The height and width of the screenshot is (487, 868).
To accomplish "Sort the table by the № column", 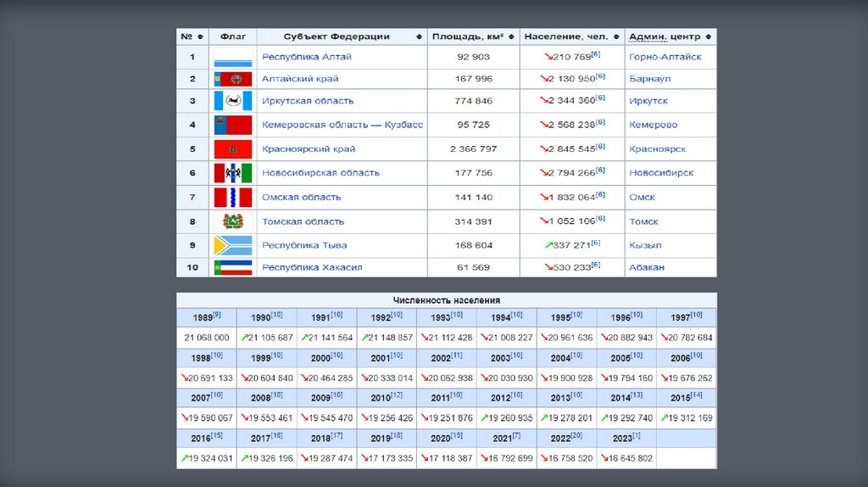I will click(200, 37).
